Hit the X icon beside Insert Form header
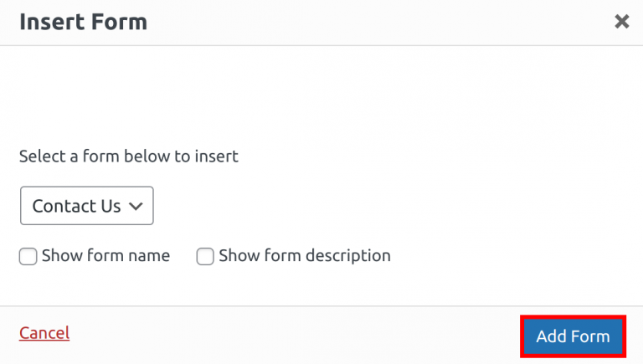Viewport: 643px width, 364px height. [621, 22]
